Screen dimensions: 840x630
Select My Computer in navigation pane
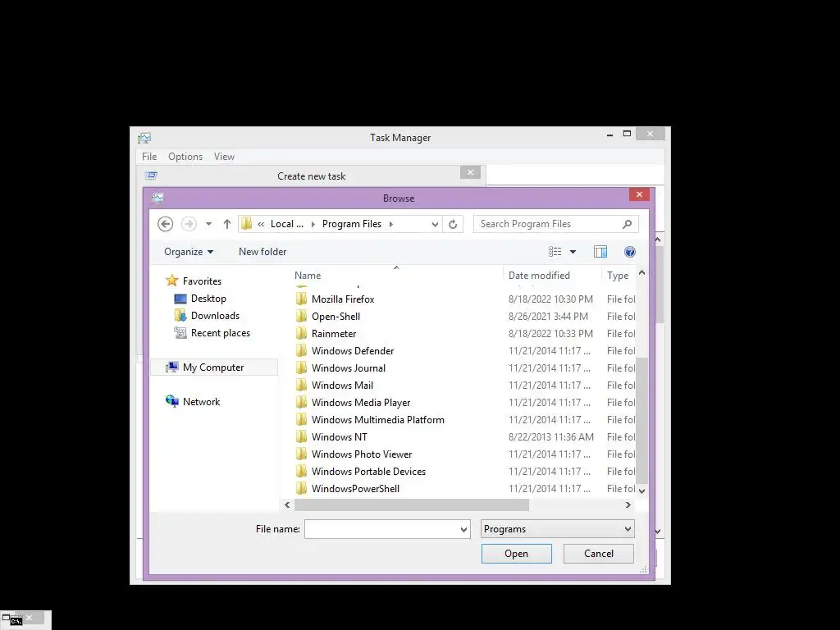pos(213,367)
